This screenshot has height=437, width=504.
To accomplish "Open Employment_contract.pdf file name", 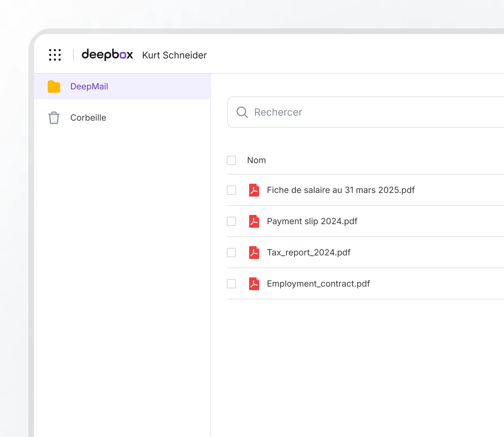I will (x=318, y=284).
